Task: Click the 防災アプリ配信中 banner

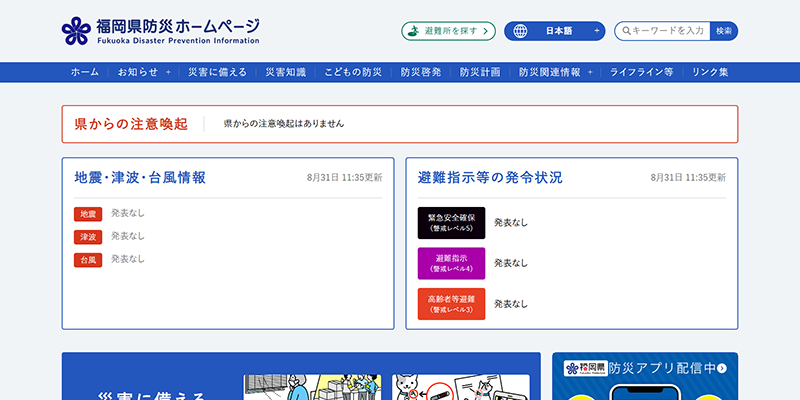Action: point(645,376)
